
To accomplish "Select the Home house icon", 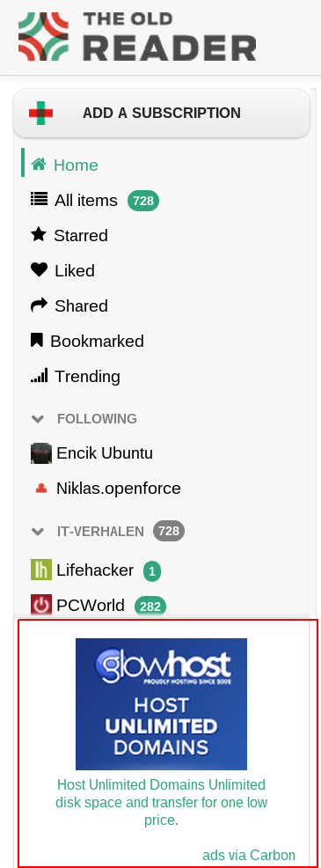I will point(38,165).
